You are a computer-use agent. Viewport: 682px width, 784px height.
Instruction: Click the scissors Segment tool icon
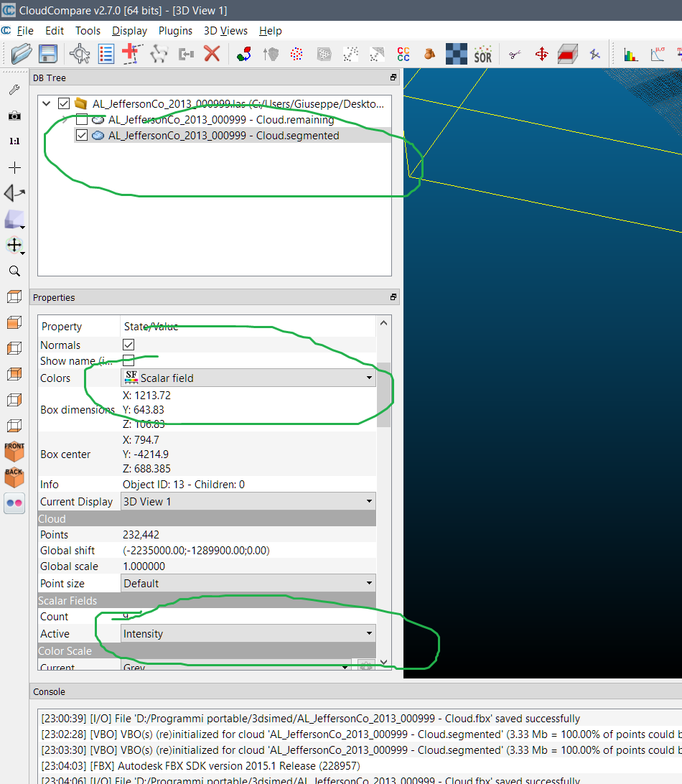[x=514, y=54]
